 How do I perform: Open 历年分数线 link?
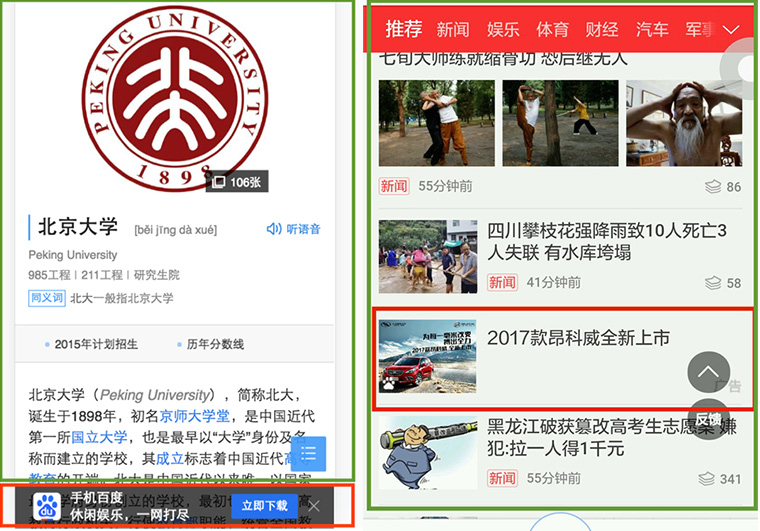pyautogui.click(x=215, y=344)
